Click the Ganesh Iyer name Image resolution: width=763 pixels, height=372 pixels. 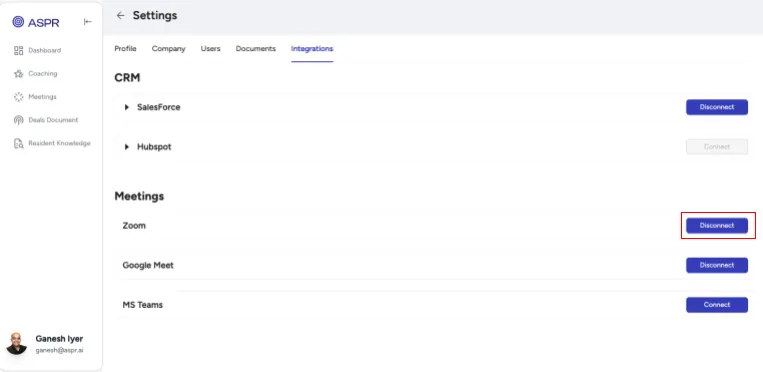point(59,339)
